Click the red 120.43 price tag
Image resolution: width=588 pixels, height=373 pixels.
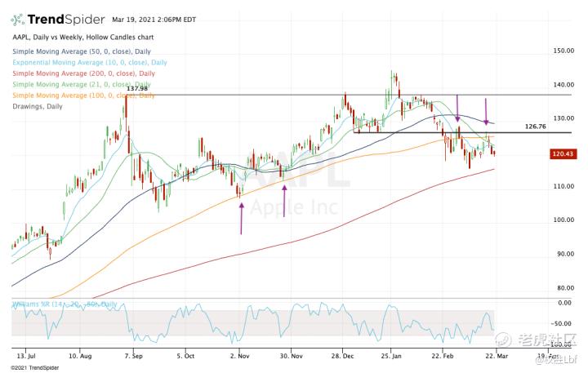point(563,153)
